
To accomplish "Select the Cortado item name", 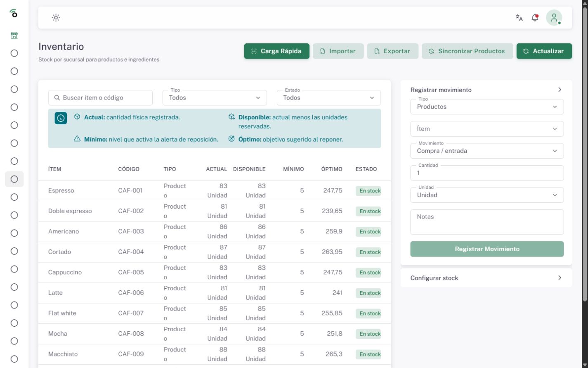I will pos(59,252).
